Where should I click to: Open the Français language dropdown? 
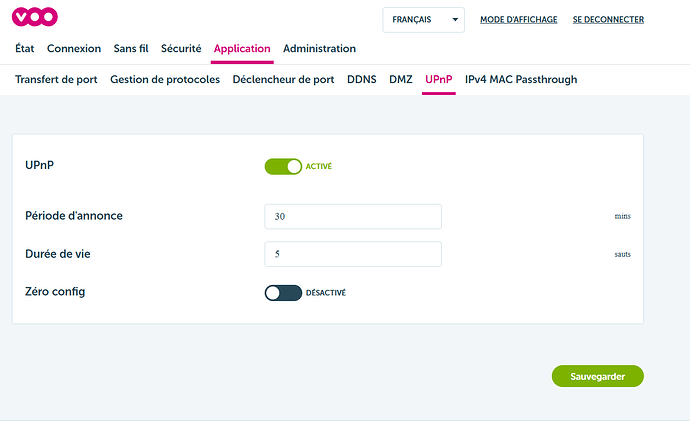(424, 19)
